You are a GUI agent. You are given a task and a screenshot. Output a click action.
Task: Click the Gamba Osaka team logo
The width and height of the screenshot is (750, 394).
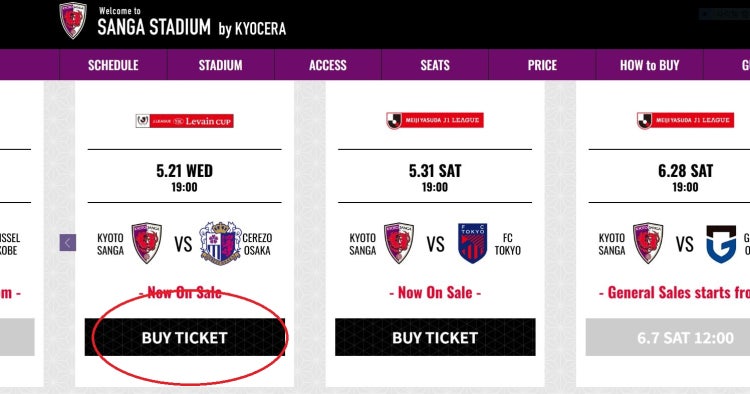(721, 244)
